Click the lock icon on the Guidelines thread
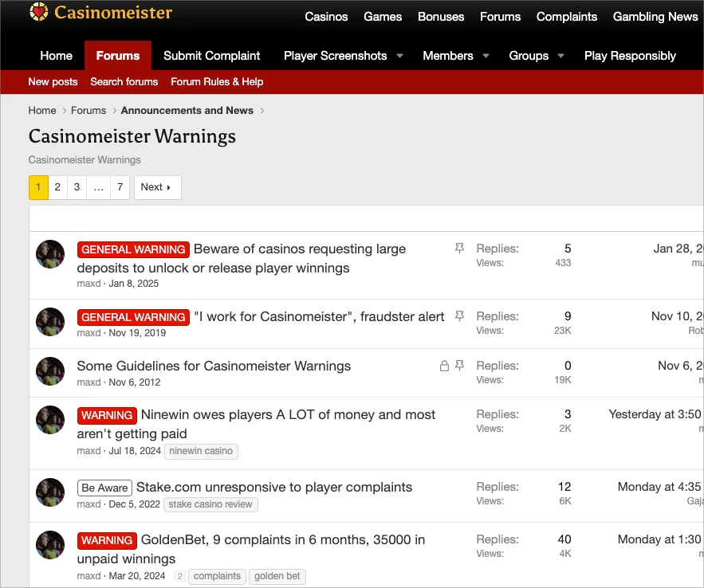The height and width of the screenshot is (588, 704). click(x=444, y=366)
